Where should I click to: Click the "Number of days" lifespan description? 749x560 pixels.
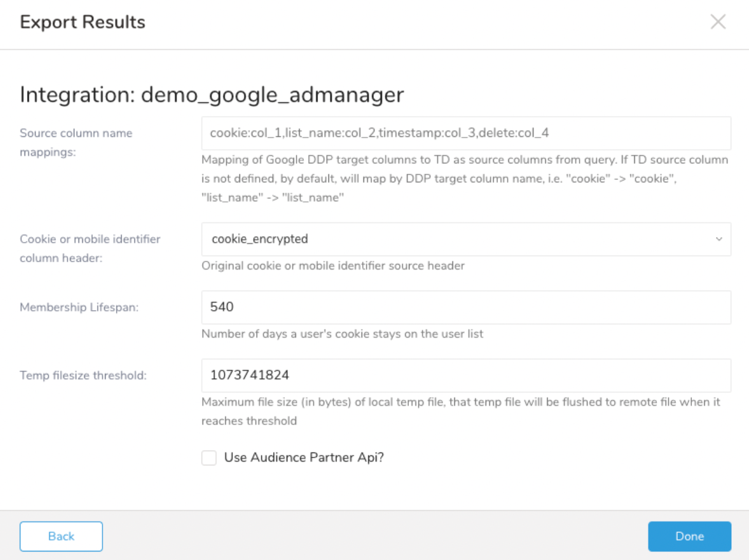pos(342,334)
